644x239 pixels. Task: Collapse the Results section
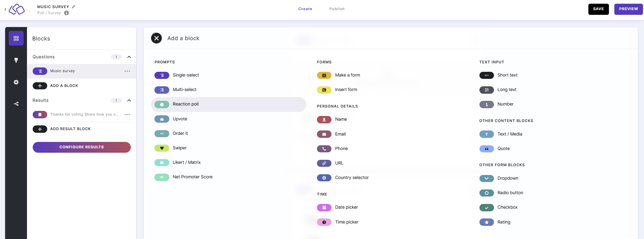point(129,100)
